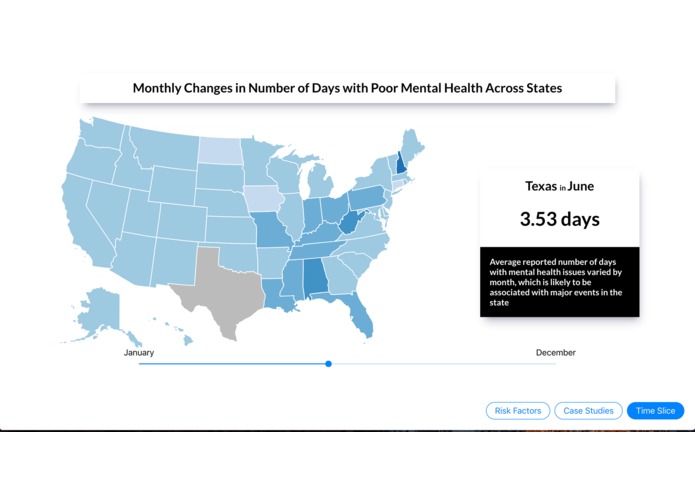
Task: Select Maine on the map
Action: tap(411, 144)
